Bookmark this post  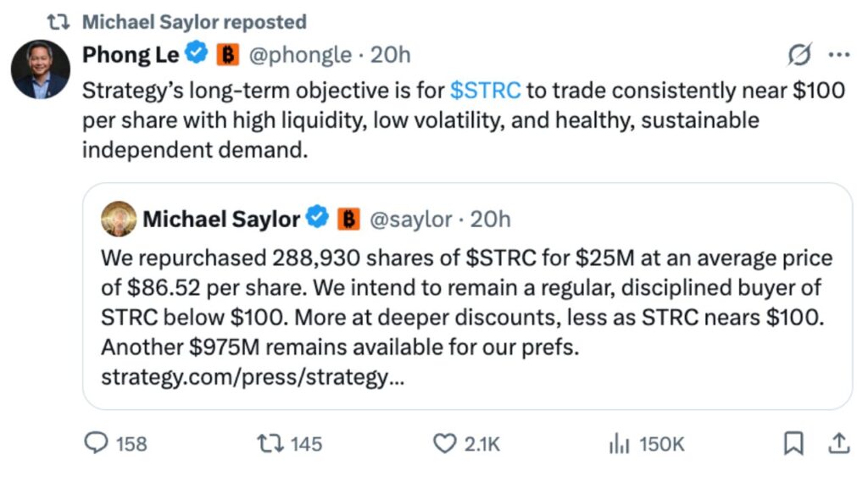pyautogui.click(x=793, y=444)
